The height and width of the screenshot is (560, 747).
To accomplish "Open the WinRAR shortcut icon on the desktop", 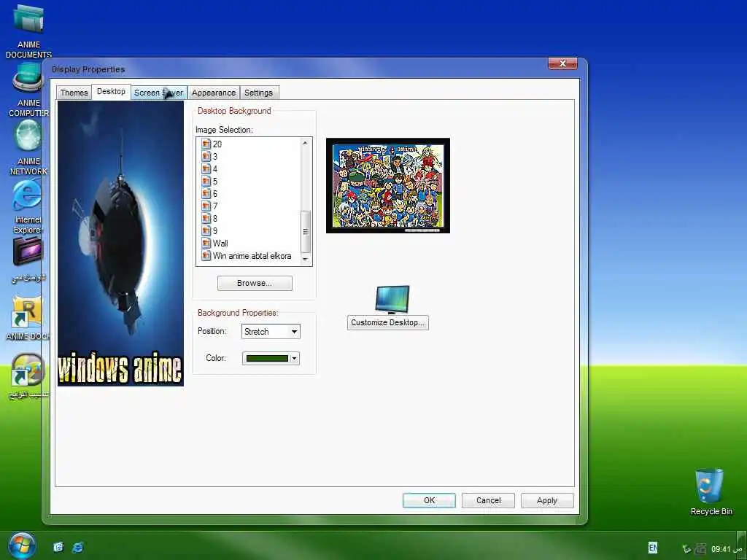I will (27, 311).
